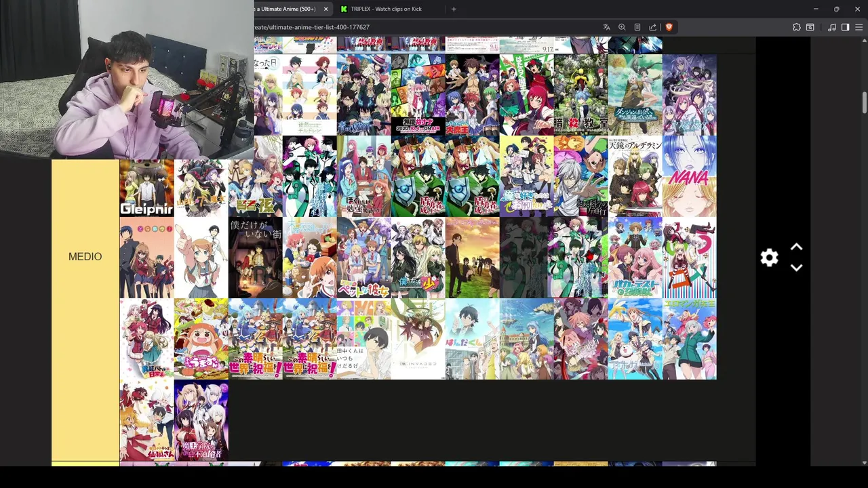Select the Alderamin (天鏡のアルデラミン) thumbnail
The width and height of the screenshot is (868, 488).
635,176
